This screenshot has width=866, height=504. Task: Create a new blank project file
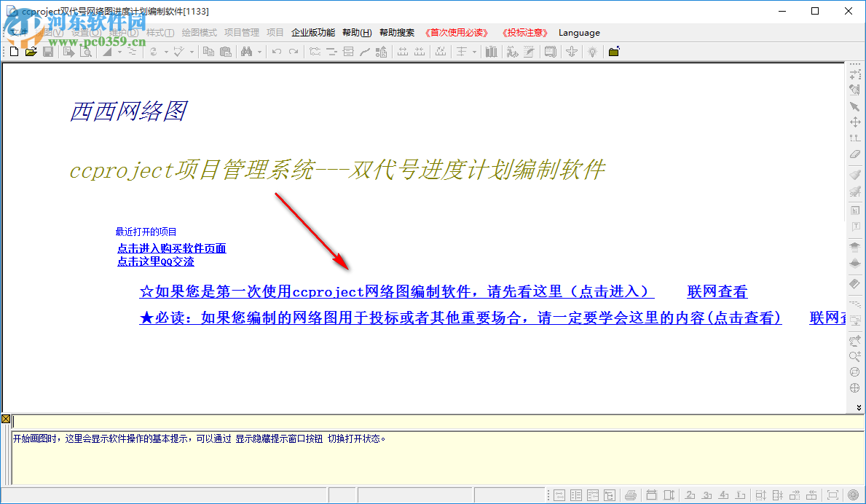tap(13, 51)
